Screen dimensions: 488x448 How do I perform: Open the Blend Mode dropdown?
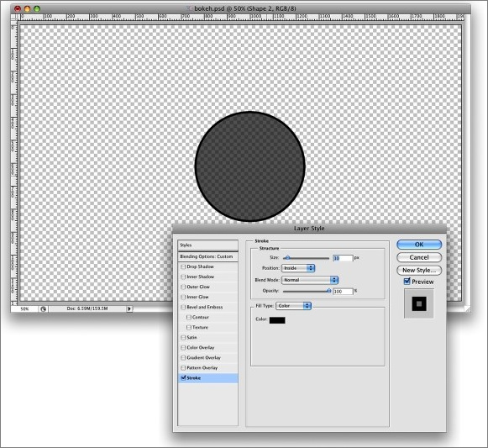tap(310, 280)
